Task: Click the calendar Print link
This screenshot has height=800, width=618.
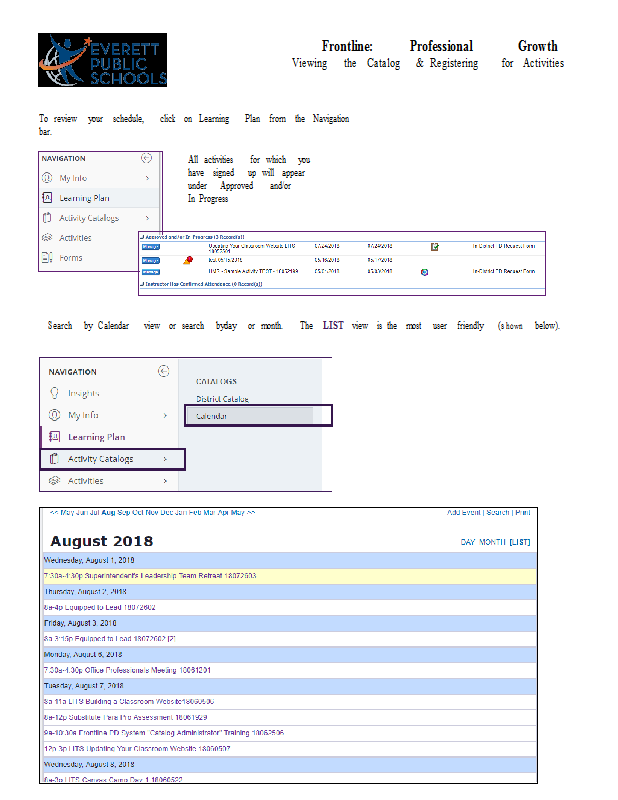Action: point(523,512)
